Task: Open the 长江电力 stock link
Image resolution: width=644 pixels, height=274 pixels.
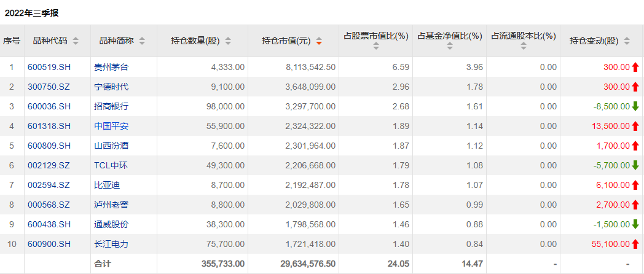Action: pos(111,245)
